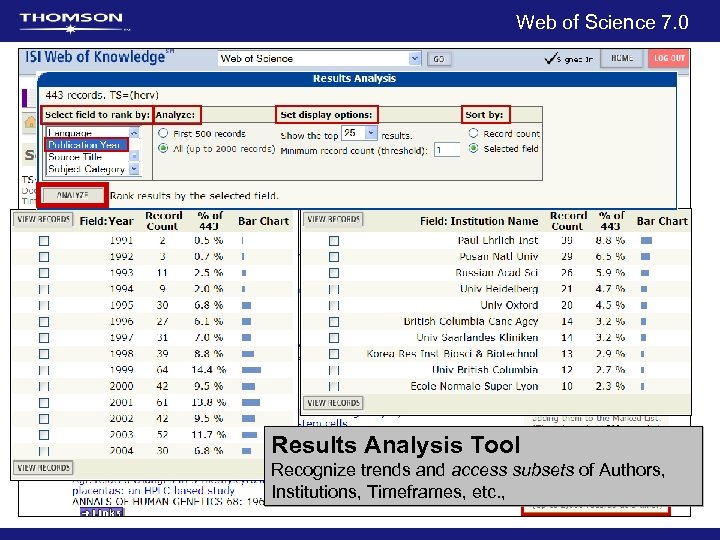The height and width of the screenshot is (540, 720).
Task: Click year 1999 in the Year table
Action: pyautogui.click(x=122, y=370)
